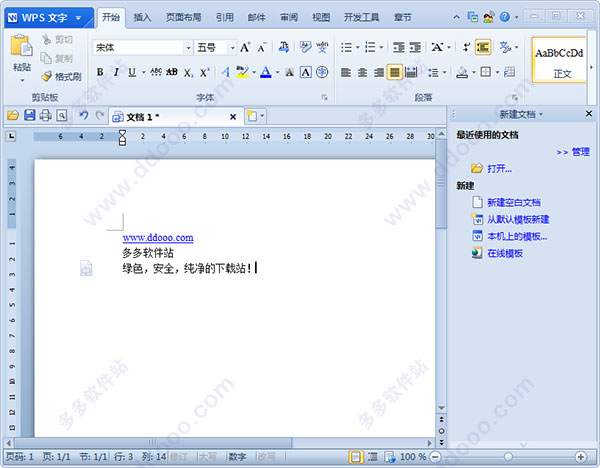Click the phonetic guide (拼音) icon
Screen dimensions: 600x468
[322, 47]
